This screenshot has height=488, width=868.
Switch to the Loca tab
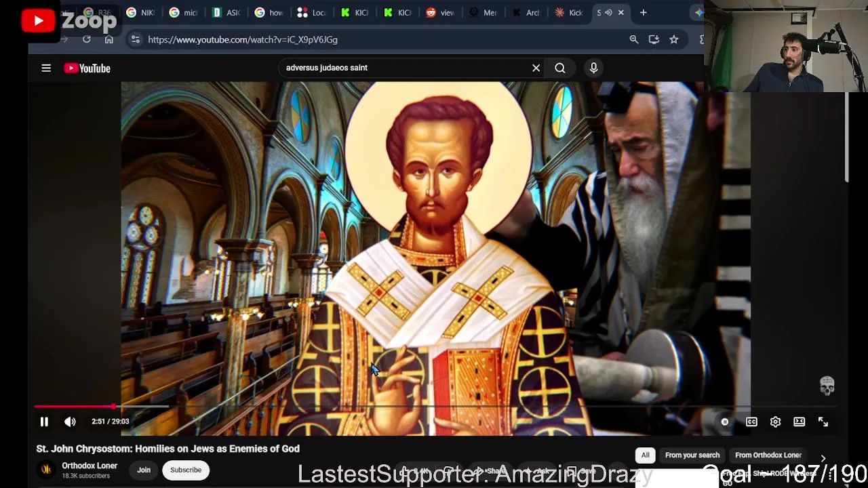tap(311, 12)
